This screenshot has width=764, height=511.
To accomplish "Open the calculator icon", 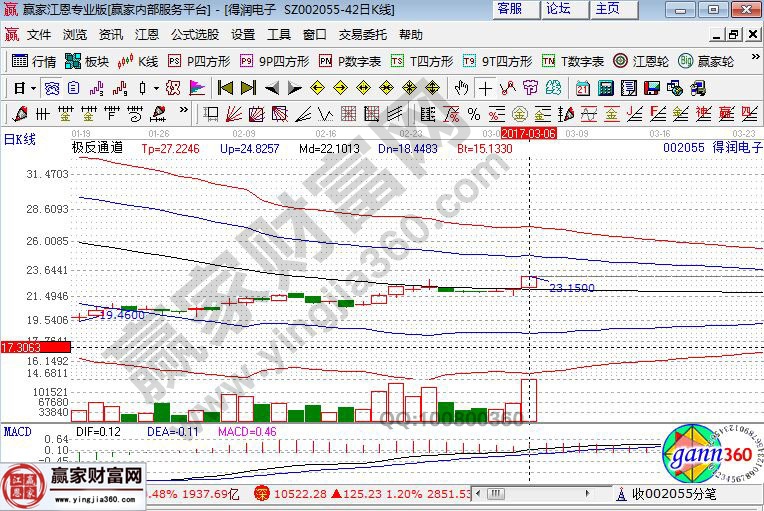I will tap(605, 89).
